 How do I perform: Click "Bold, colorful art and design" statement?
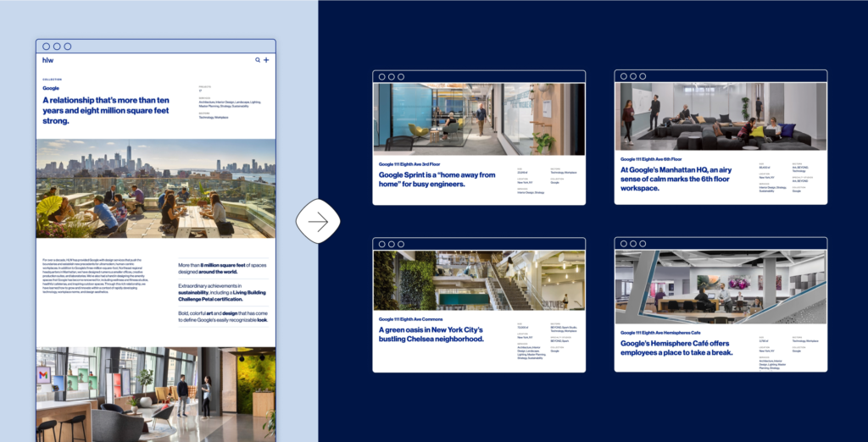click(x=223, y=316)
